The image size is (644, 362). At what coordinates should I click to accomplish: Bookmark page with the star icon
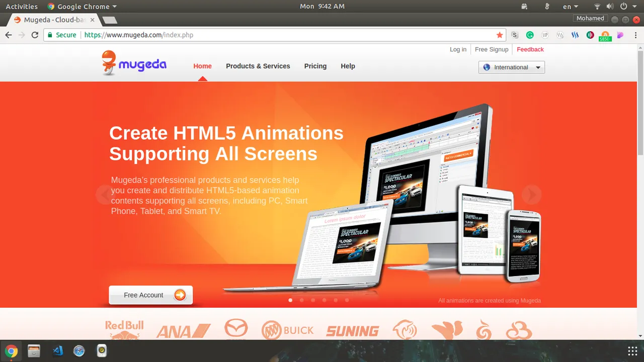(x=500, y=35)
